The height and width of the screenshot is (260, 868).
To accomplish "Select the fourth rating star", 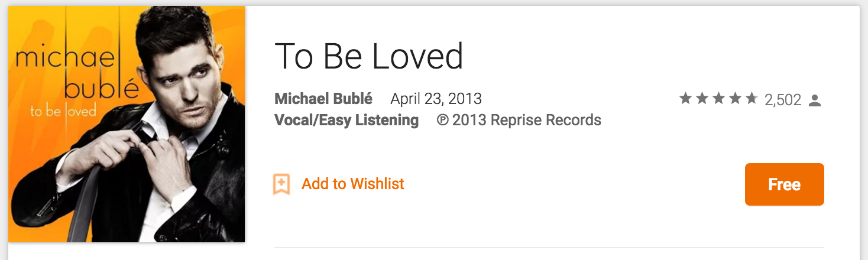I will pos(735,99).
